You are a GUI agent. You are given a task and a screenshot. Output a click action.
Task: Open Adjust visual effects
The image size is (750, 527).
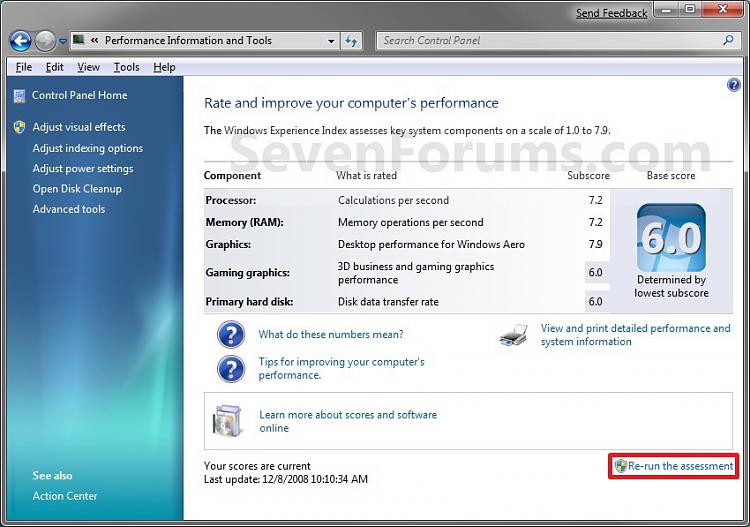coord(78,127)
